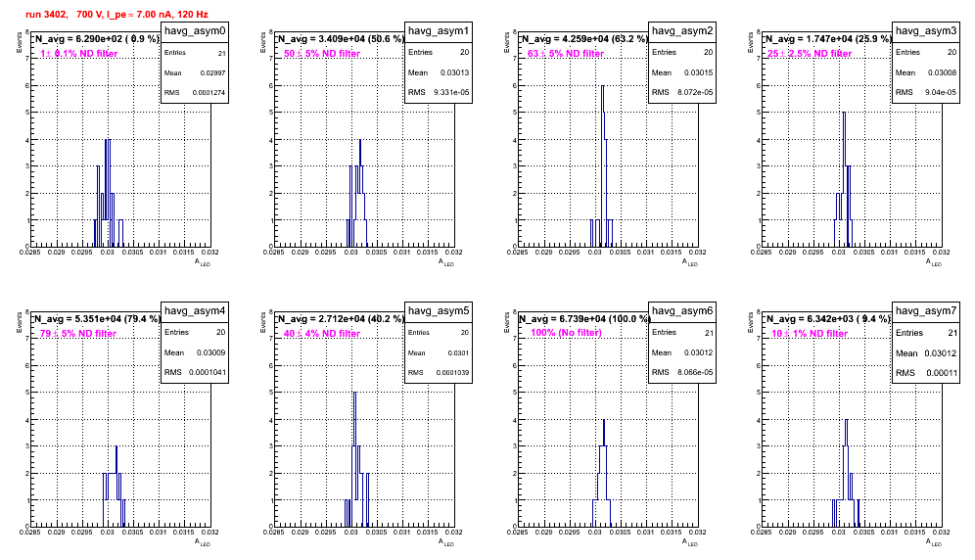Select the havg_asym0 stats box title
Image resolution: width=975 pixels, height=560 pixels.
(x=195, y=31)
